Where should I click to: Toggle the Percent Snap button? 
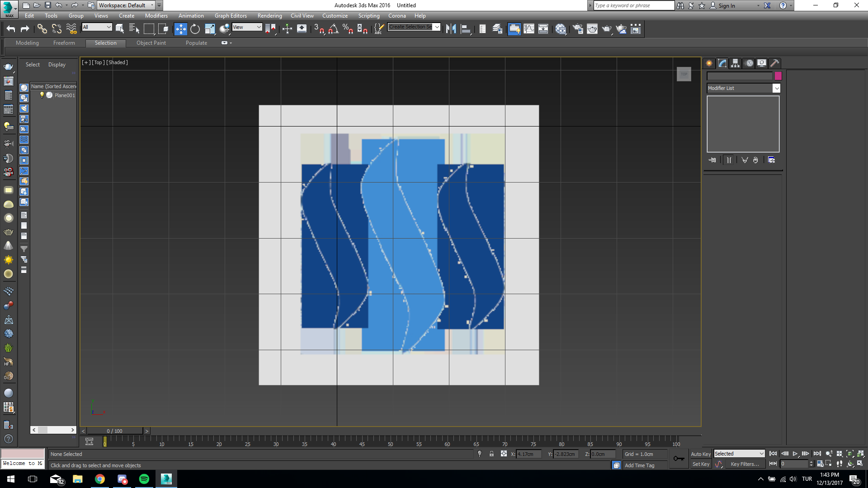[x=348, y=29]
